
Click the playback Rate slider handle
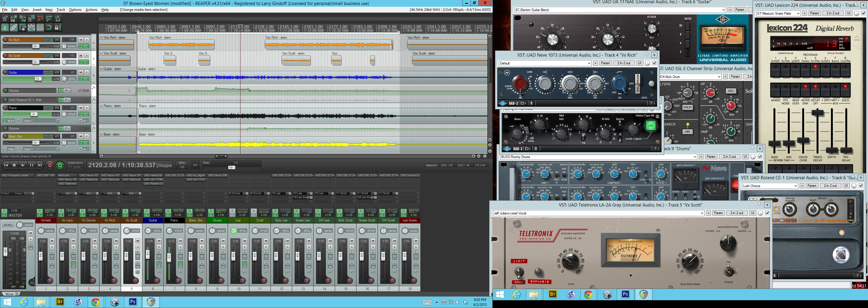tap(231, 167)
